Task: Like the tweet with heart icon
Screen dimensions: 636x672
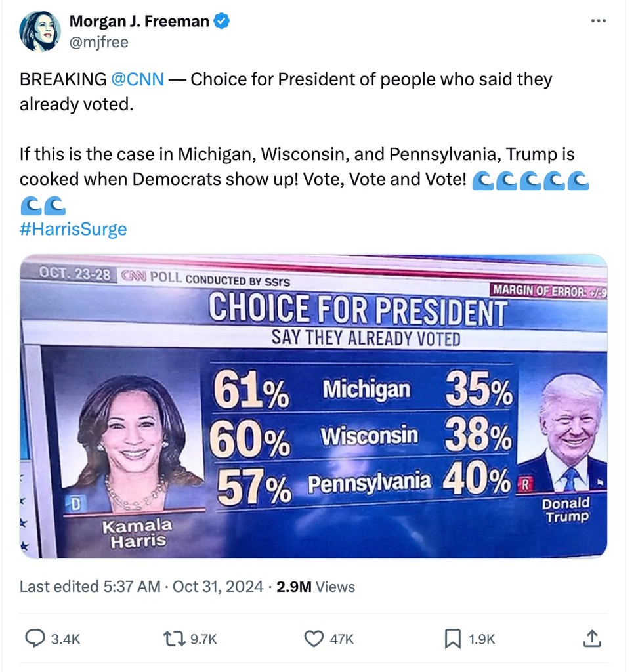Action: coord(314,639)
